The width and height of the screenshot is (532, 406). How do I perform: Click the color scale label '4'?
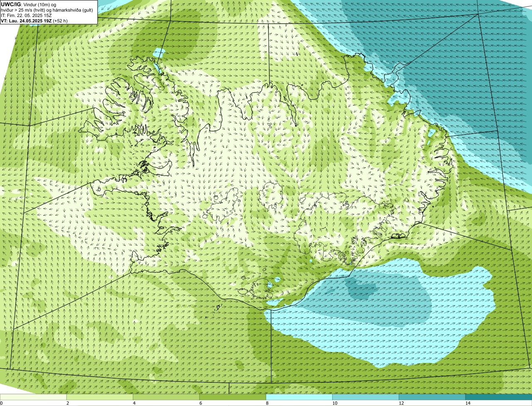133,403
